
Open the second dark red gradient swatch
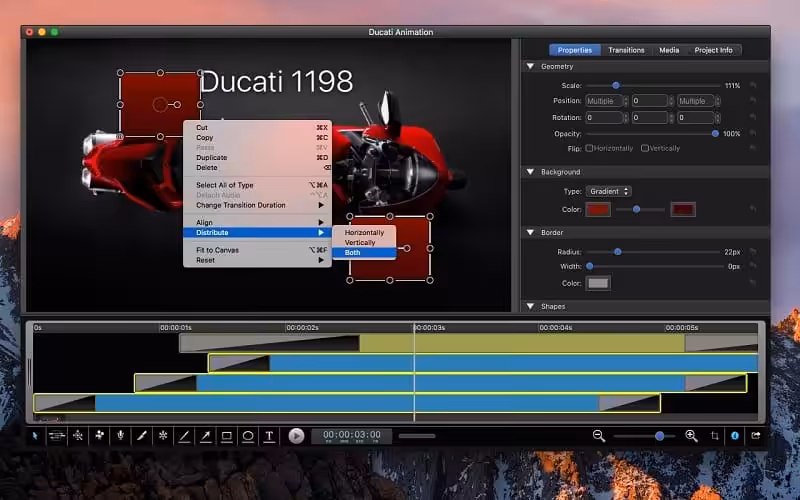tap(683, 209)
